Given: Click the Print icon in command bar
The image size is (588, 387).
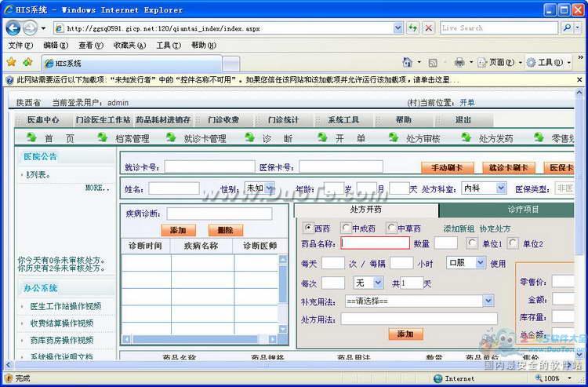Looking at the screenshot, I should pos(459,62).
